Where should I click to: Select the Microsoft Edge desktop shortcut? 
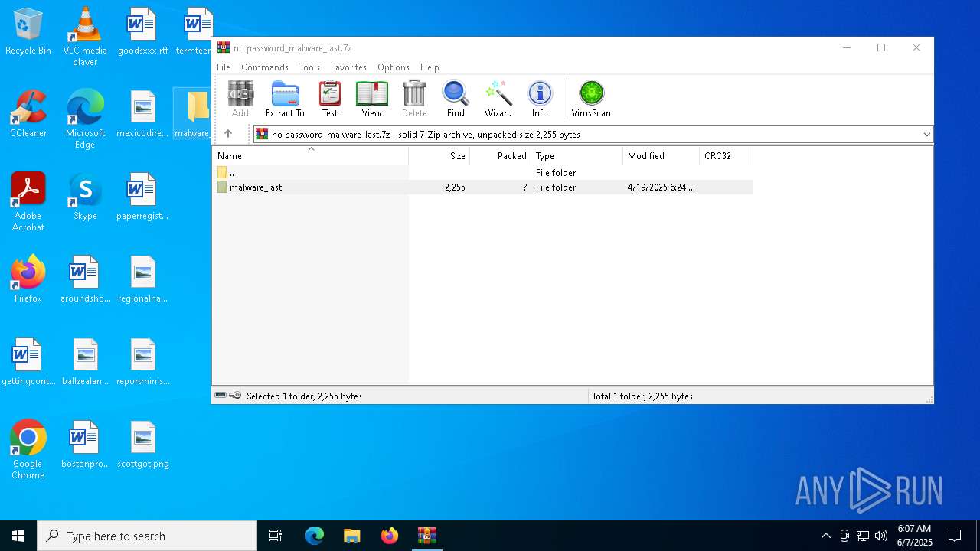coord(85,119)
